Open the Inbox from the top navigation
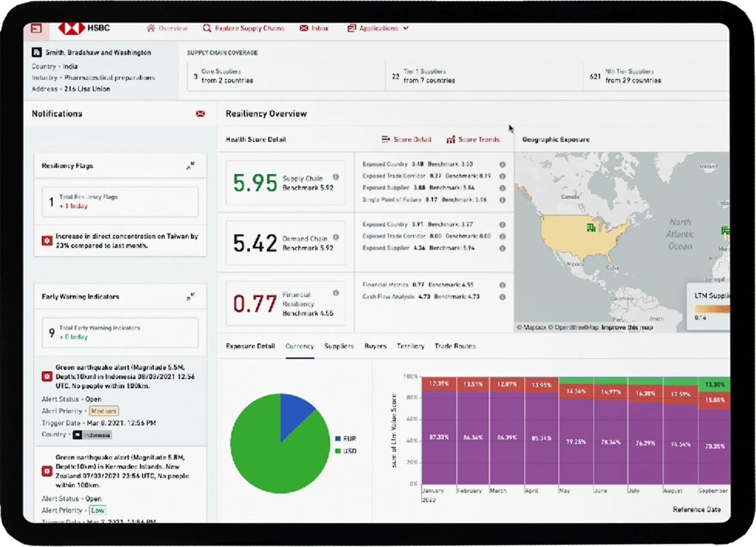The image size is (756, 547). tap(314, 28)
